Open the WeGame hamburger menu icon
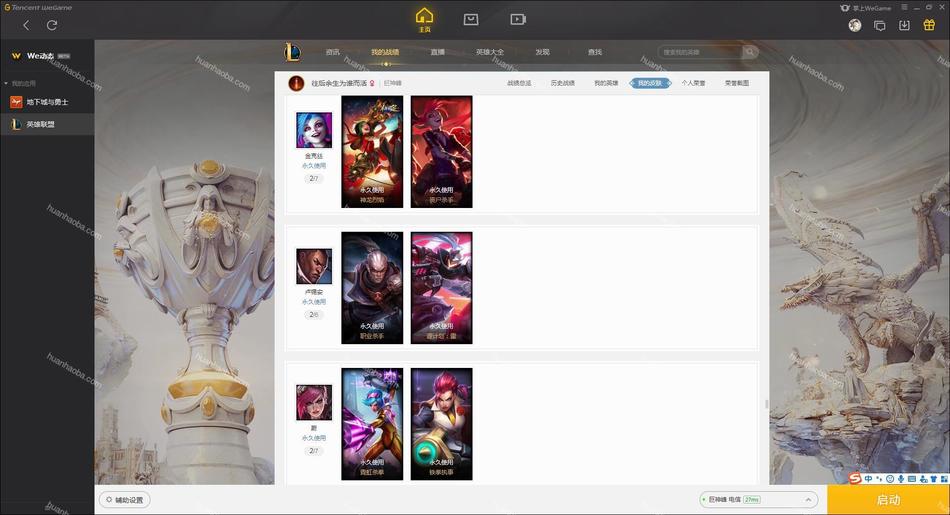950x515 pixels. click(903, 7)
